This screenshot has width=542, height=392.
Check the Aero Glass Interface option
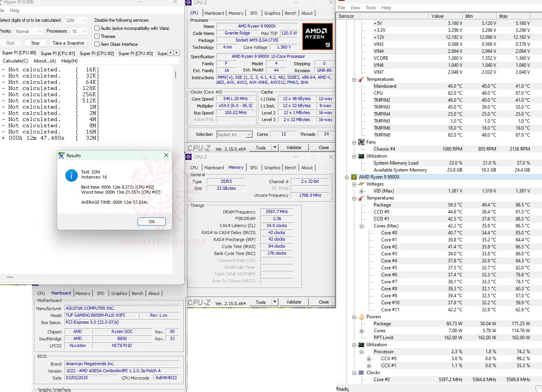(x=97, y=44)
